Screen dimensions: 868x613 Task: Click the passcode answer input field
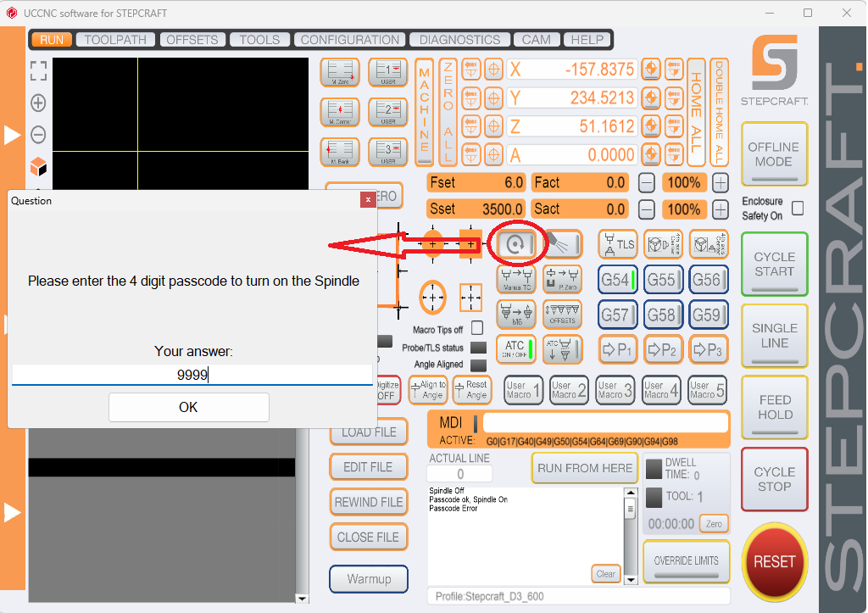tap(192, 375)
